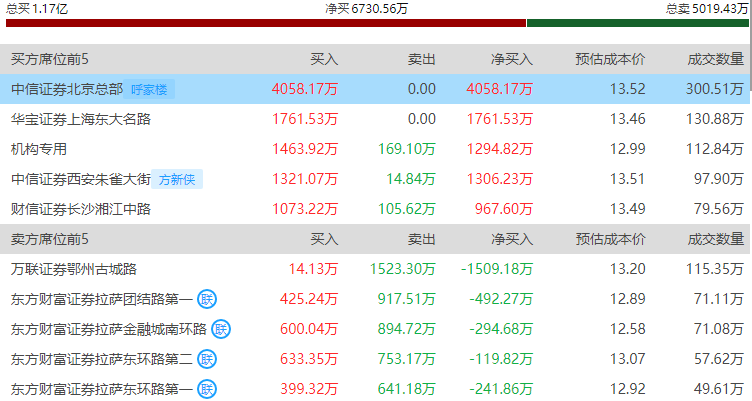Click the 169.10万 sell value for 机构专用
The image size is (752, 401).
(x=407, y=149)
